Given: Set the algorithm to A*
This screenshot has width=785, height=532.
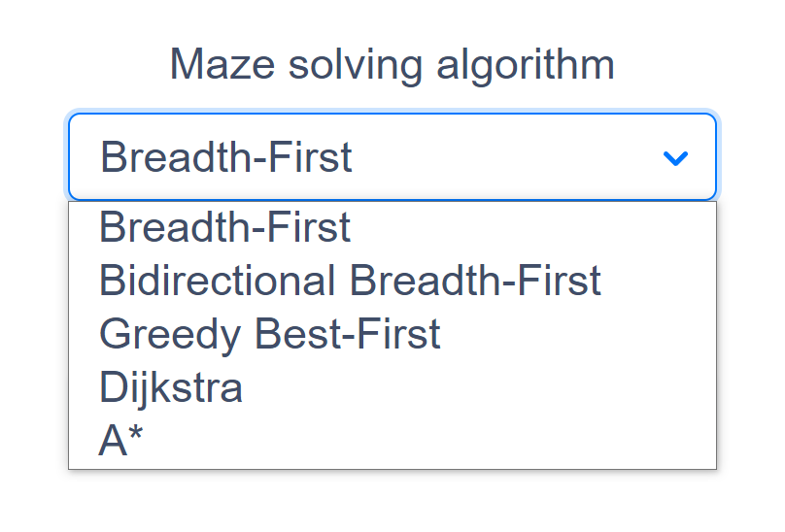Looking at the screenshot, I should 121,440.
